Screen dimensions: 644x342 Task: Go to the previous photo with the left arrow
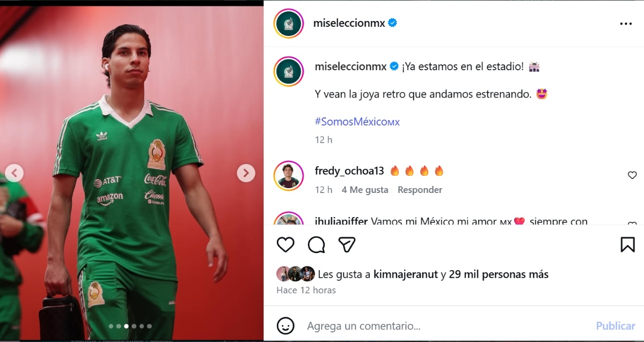pos(14,173)
